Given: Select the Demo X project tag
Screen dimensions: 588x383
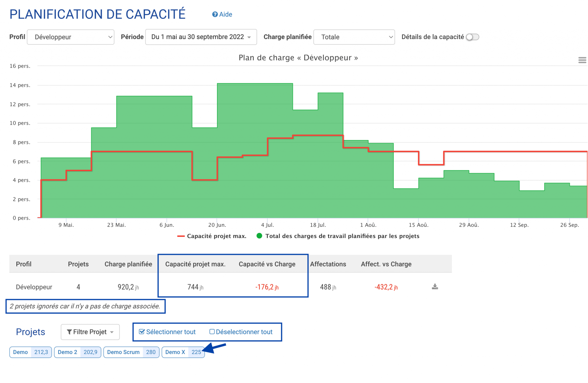Looking at the screenshot, I should tap(183, 352).
